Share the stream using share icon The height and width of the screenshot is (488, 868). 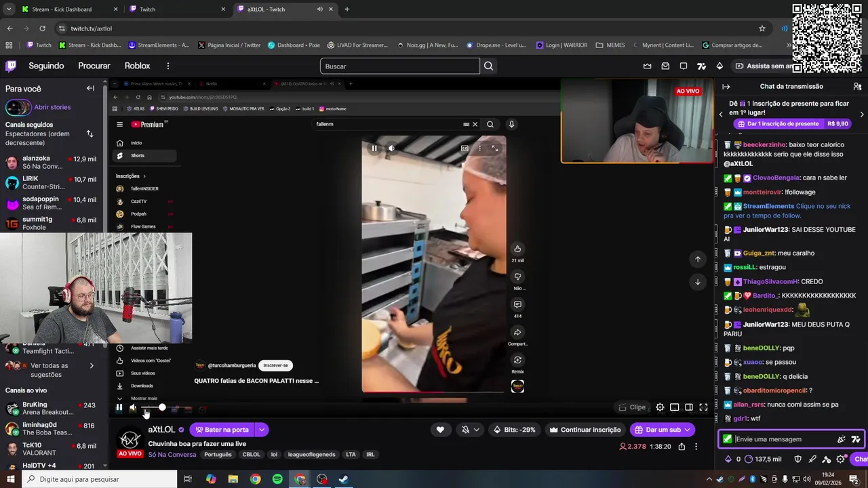[682, 447]
